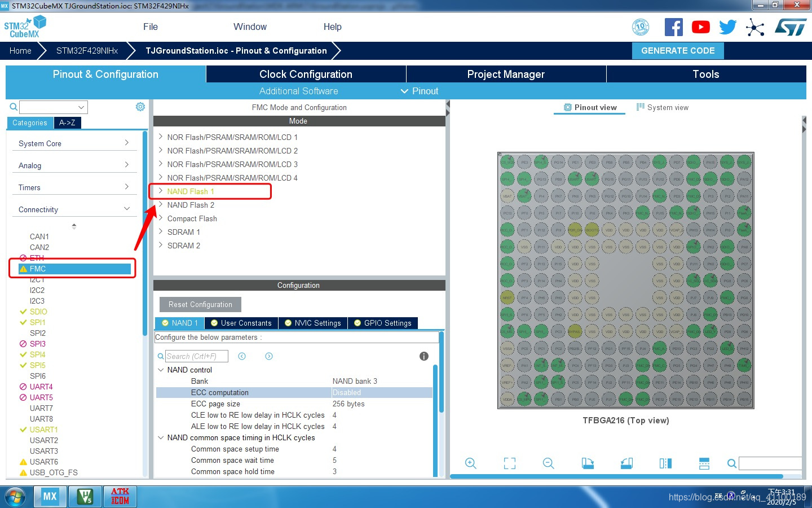This screenshot has width=812, height=508.
Task: Open the NVIC Settings tab
Action: pyautogui.click(x=313, y=323)
